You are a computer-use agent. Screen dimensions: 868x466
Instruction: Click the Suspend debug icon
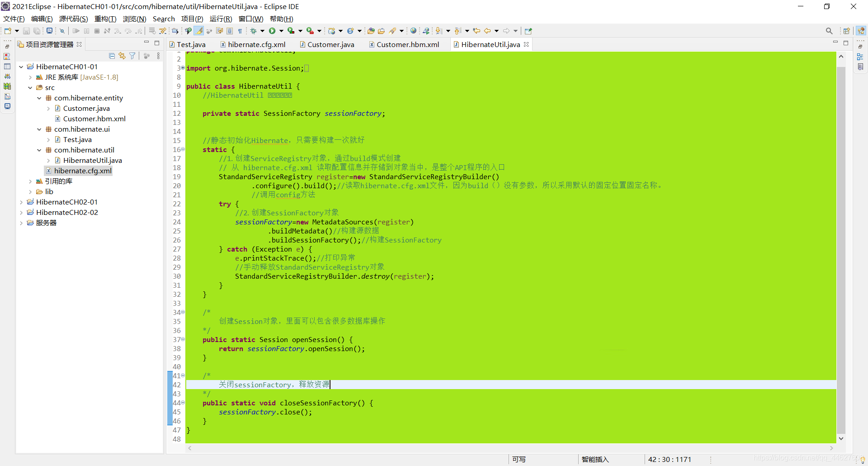click(86, 31)
